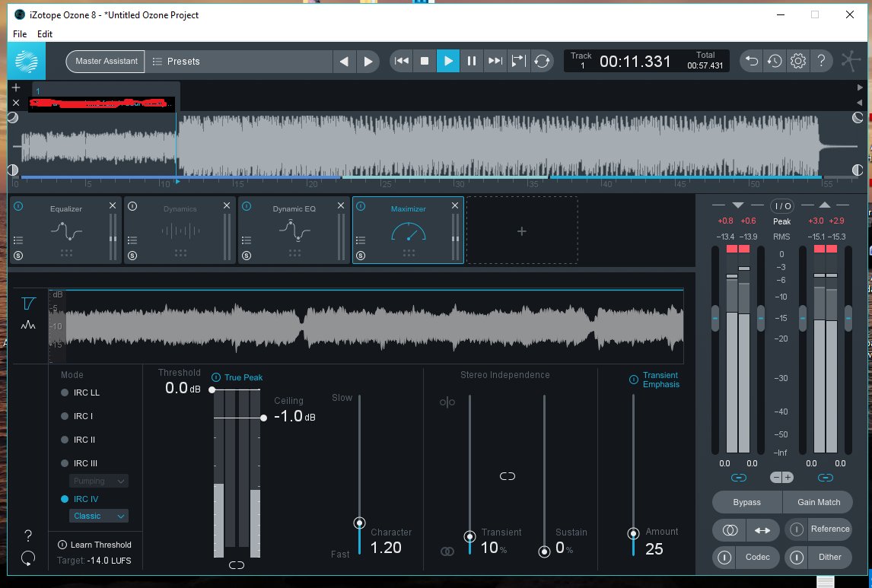Viewport: 872px width, 588px height.
Task: Toggle Dynamic EQ module power button
Action: click(247, 206)
